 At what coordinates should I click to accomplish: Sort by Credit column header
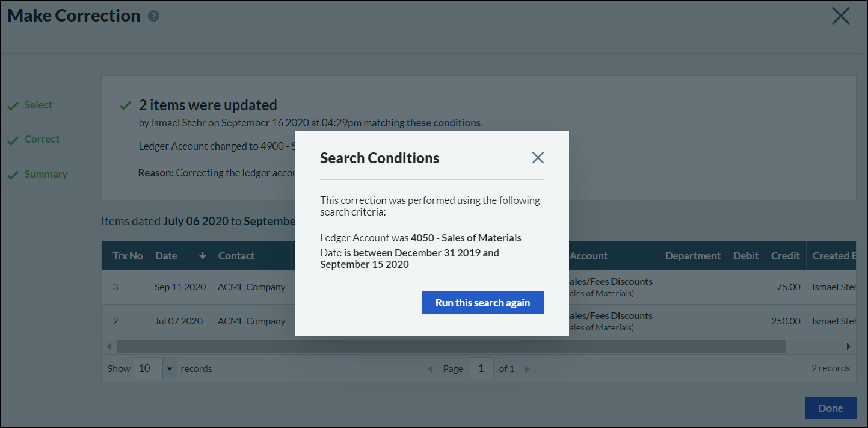click(x=785, y=256)
